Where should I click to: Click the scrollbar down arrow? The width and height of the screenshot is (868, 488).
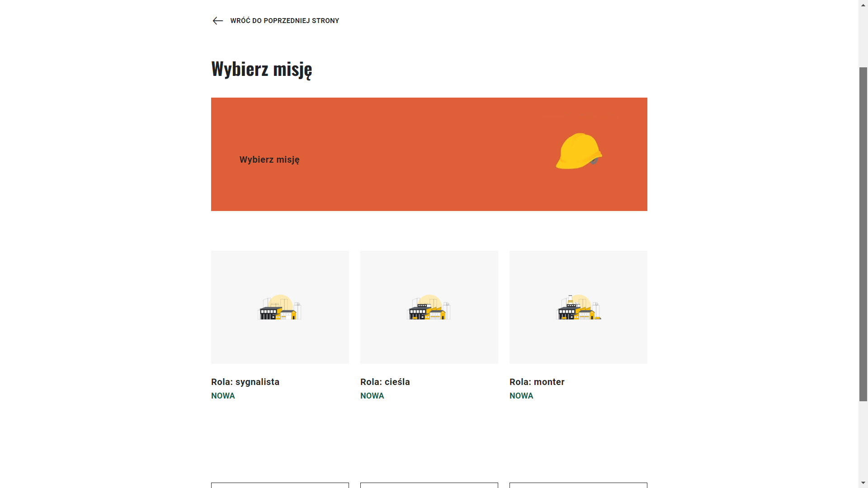(863, 483)
